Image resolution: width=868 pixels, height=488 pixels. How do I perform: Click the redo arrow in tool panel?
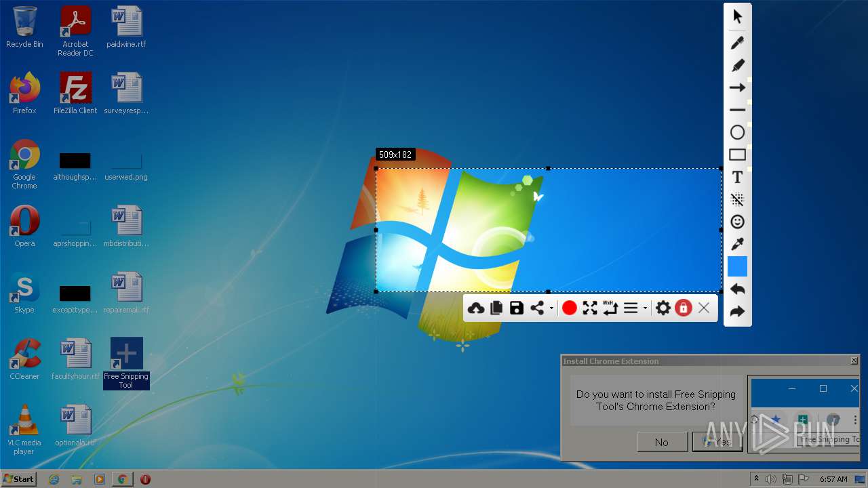(737, 312)
